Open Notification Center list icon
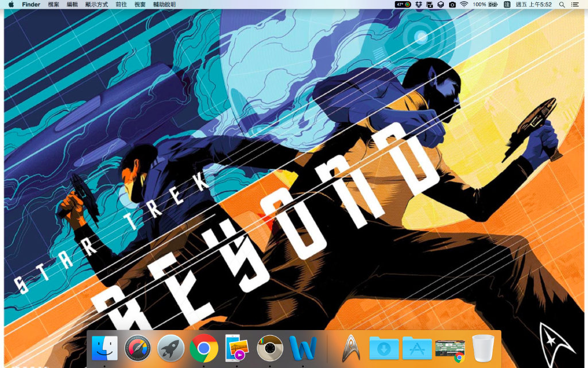 click(x=575, y=5)
